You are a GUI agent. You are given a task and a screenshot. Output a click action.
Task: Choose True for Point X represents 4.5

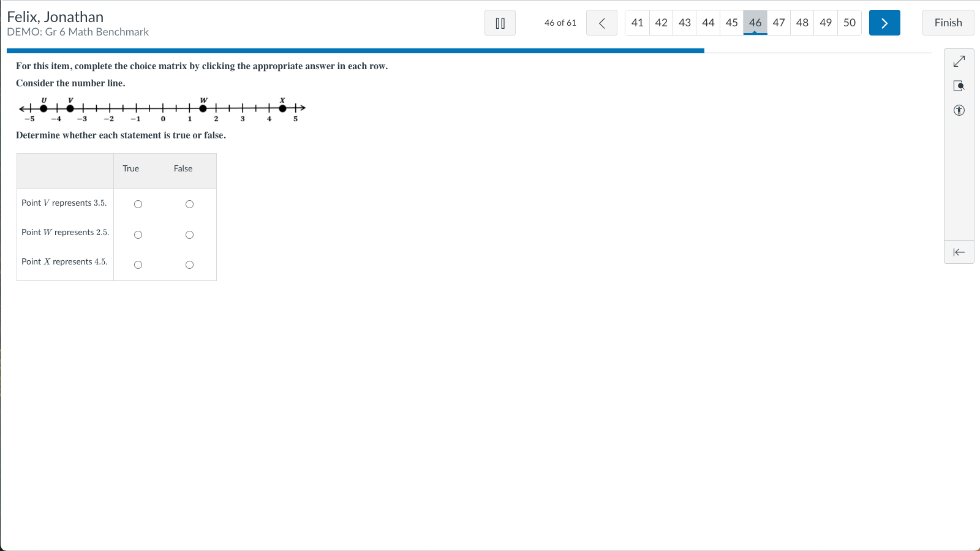pos(138,265)
